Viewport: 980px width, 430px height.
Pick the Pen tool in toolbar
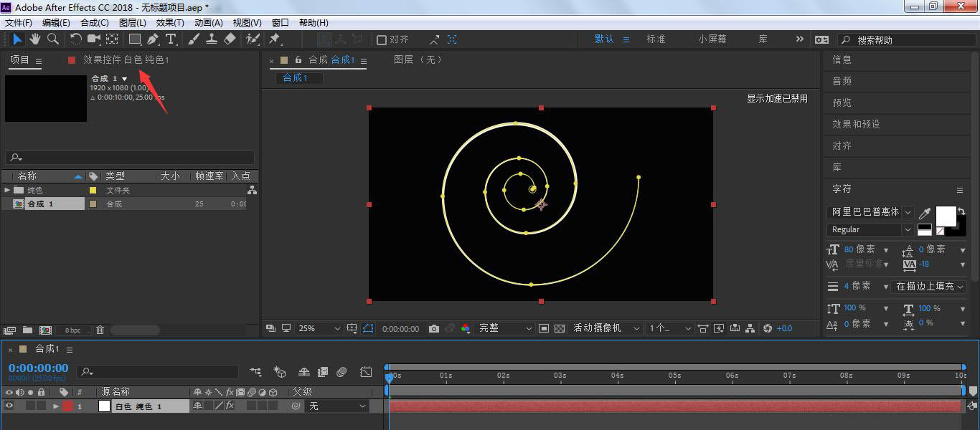tap(153, 39)
